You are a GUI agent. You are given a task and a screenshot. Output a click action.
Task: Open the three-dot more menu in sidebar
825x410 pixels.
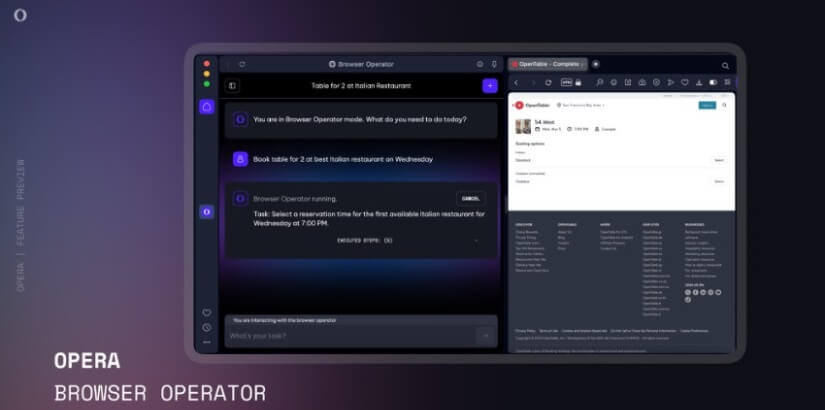point(207,342)
